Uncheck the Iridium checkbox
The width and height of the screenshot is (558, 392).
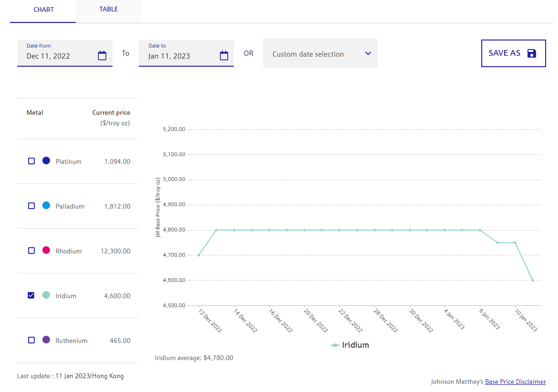click(31, 296)
